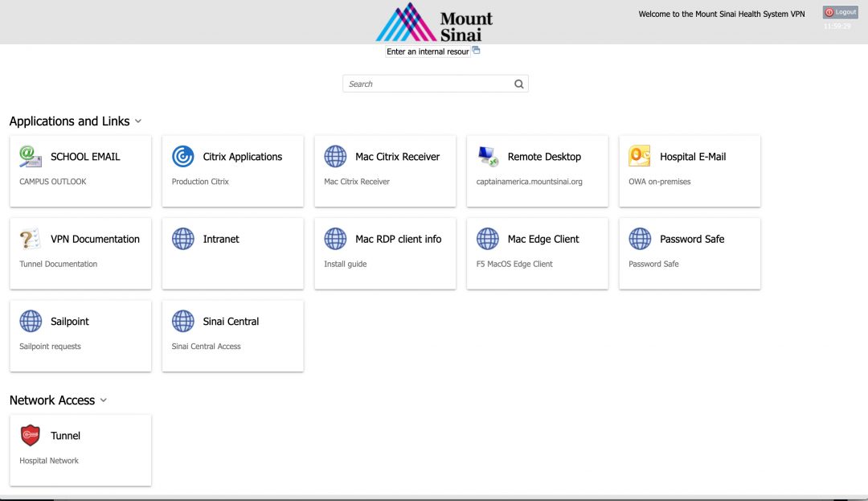868x501 pixels.
Task: Click the Remote Desktop monitor icon
Action: (487, 156)
